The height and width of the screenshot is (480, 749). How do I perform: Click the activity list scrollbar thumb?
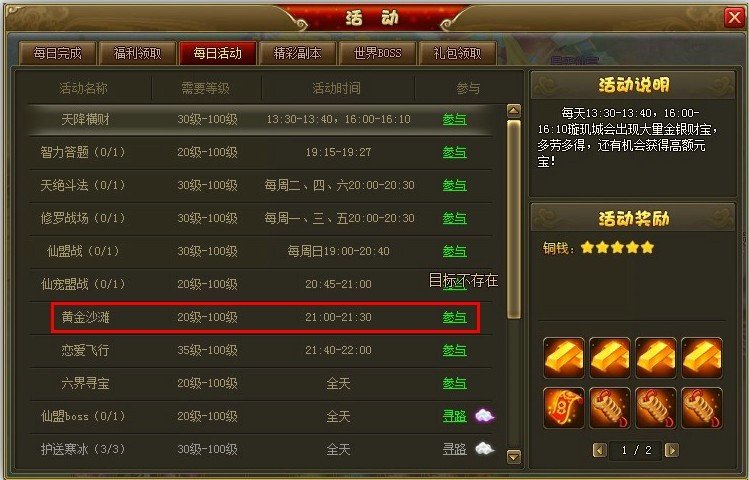(514, 219)
